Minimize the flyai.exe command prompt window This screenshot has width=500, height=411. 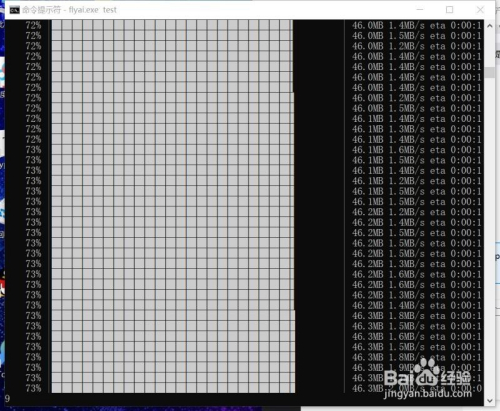(420, 10)
